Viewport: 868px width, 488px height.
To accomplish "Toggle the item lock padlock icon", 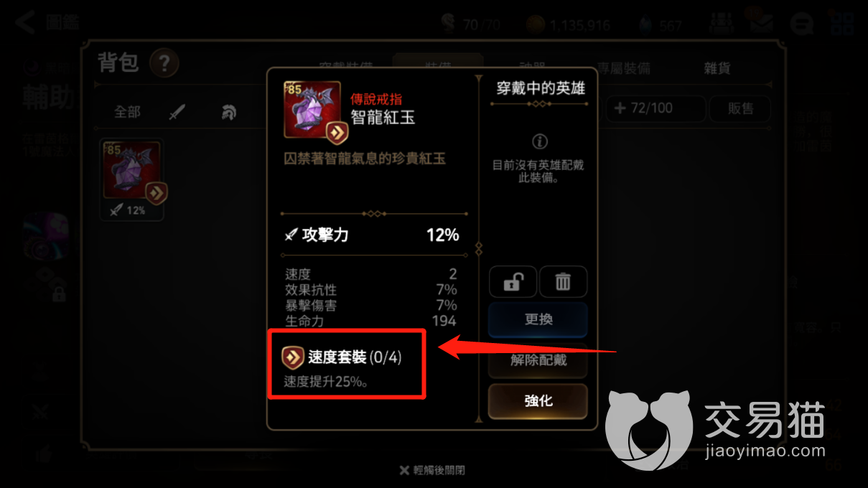I will (512, 281).
